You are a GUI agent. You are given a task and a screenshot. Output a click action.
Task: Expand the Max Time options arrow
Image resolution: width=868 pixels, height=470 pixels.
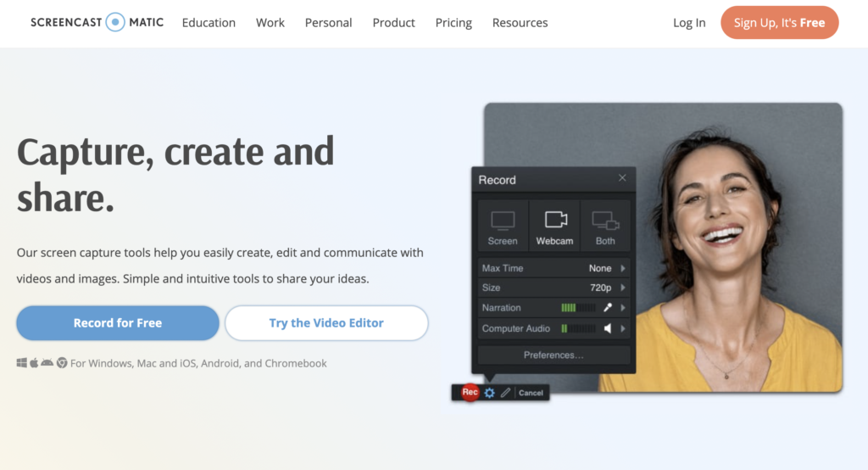[x=623, y=268]
